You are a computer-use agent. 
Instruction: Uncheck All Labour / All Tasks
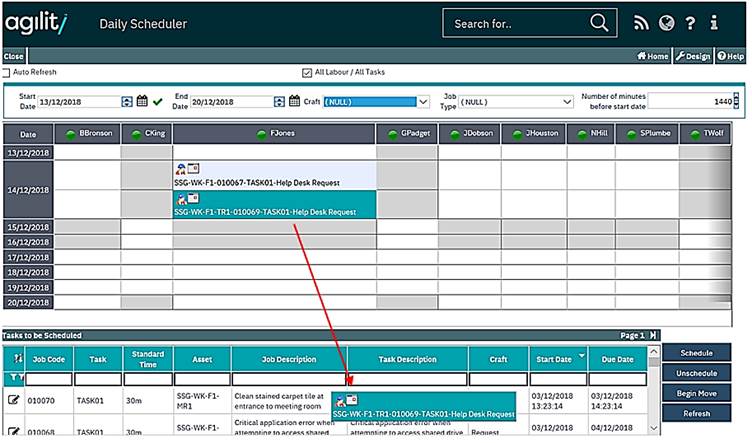coord(307,73)
